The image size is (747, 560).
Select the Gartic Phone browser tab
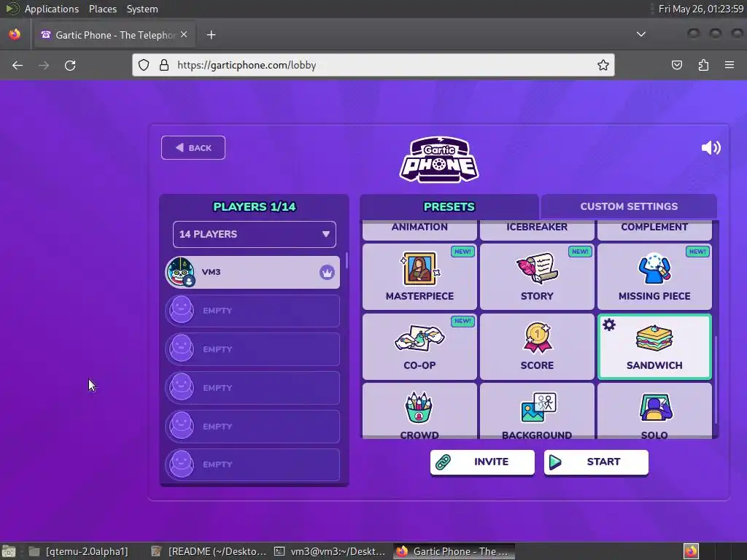pyautogui.click(x=114, y=35)
